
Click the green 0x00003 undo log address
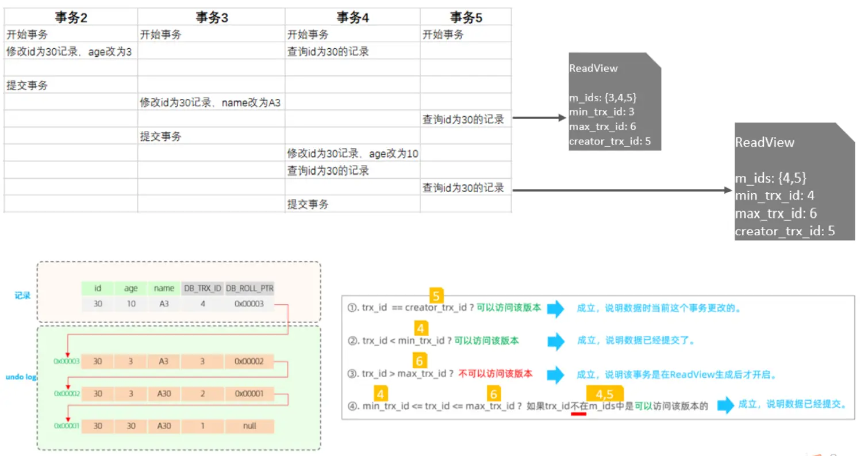(x=66, y=362)
